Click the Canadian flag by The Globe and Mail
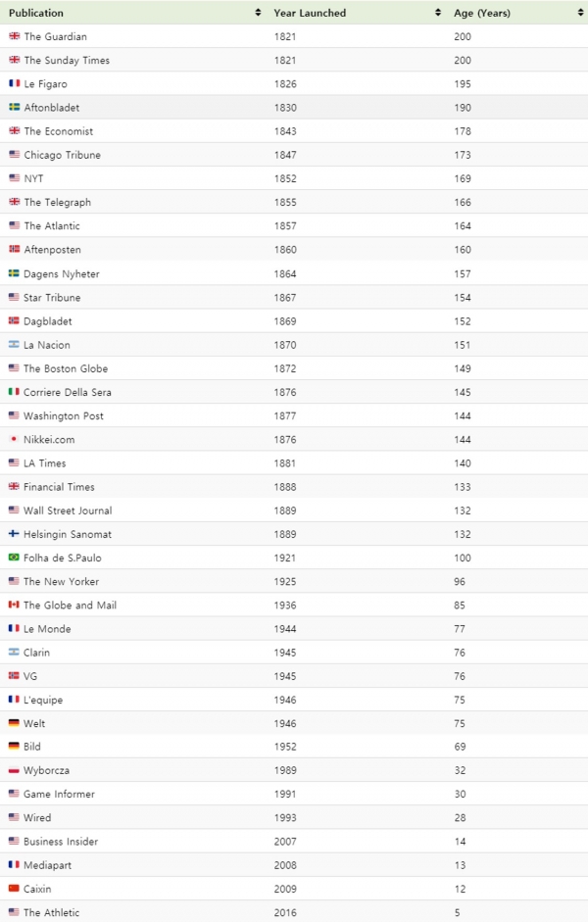Image resolution: width=588 pixels, height=922 pixels. point(14,605)
